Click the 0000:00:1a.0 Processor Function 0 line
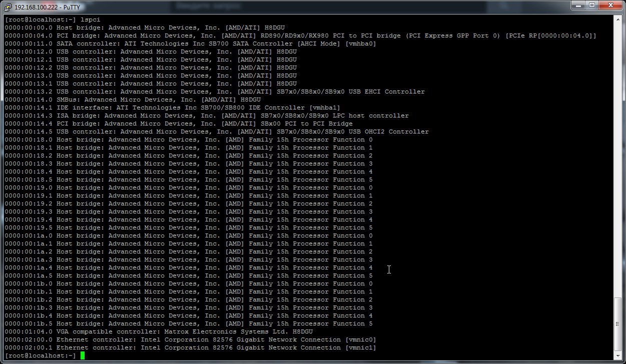 tap(189, 235)
